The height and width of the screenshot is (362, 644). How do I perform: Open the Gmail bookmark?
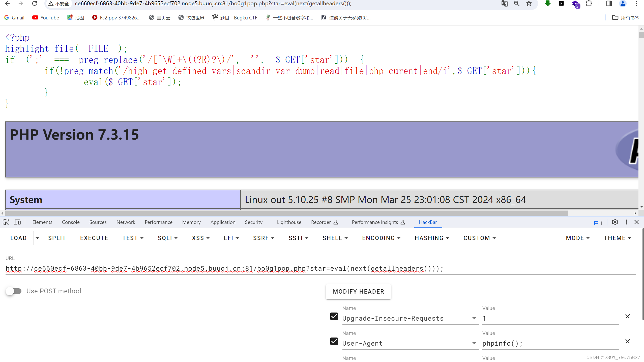(14, 18)
